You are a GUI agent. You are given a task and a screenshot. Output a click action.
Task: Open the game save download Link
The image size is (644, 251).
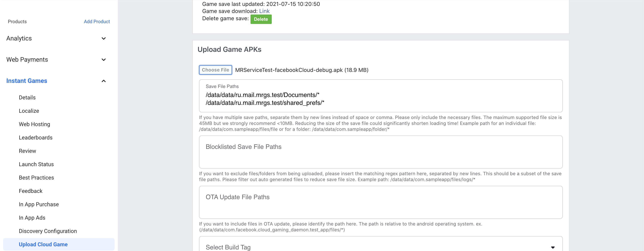(x=264, y=11)
